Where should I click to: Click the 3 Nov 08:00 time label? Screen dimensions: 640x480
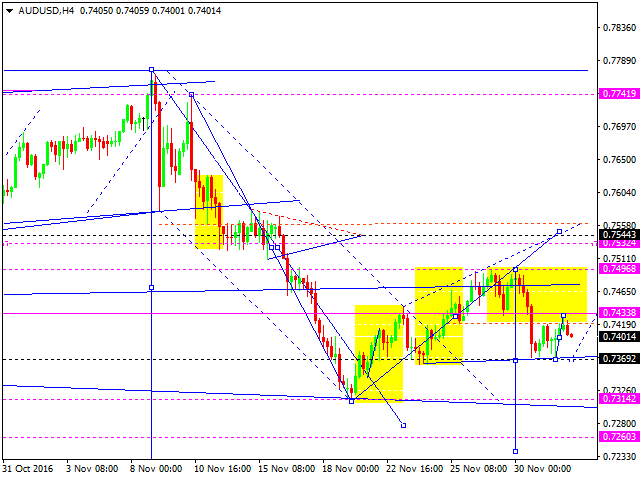92,469
